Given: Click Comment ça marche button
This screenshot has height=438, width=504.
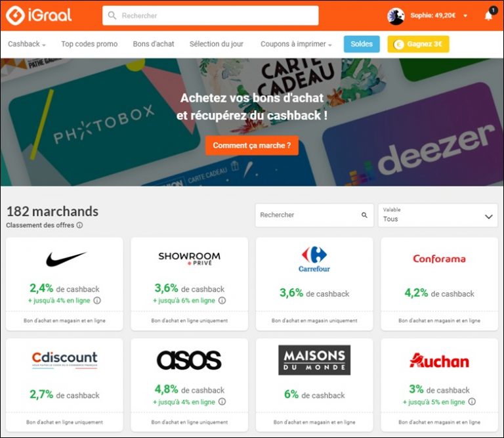Looking at the screenshot, I should pos(251,145).
